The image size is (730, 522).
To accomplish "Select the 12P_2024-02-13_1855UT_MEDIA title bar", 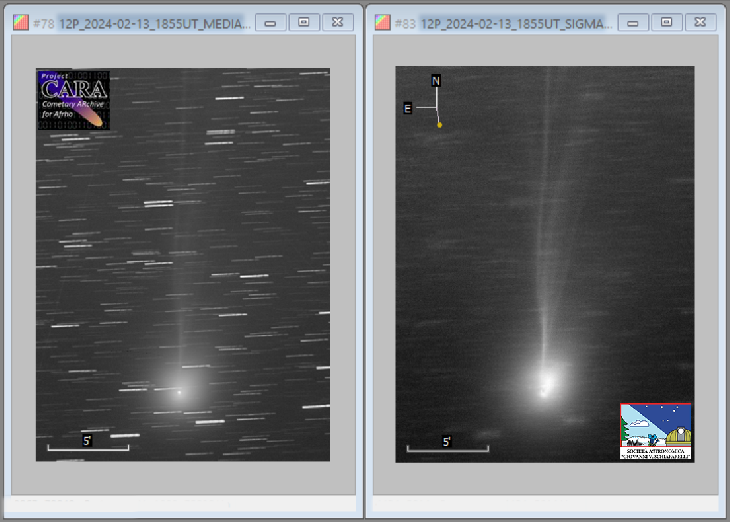I will click(x=150, y=23).
